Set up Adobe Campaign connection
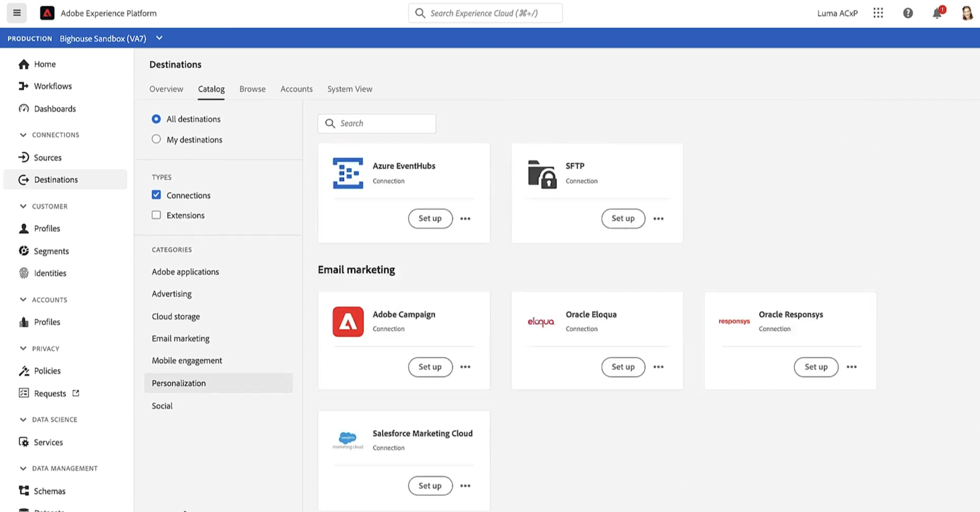Screen dimensions: 980x512 point(430,367)
